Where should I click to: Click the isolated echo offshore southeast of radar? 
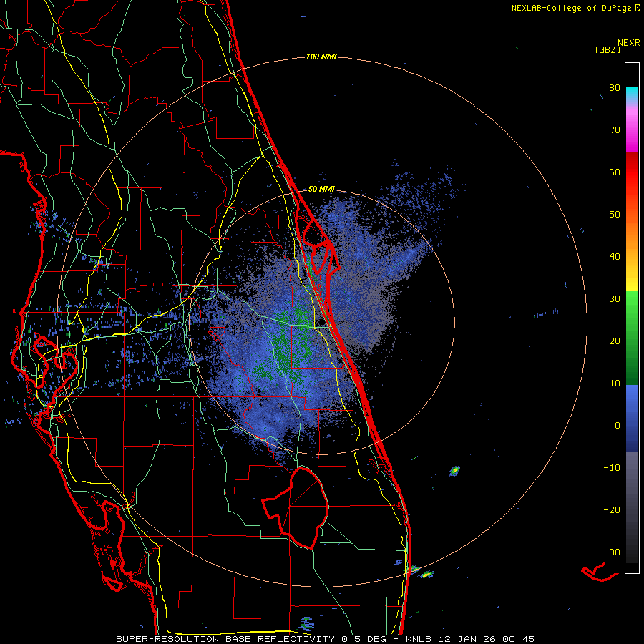(x=454, y=470)
